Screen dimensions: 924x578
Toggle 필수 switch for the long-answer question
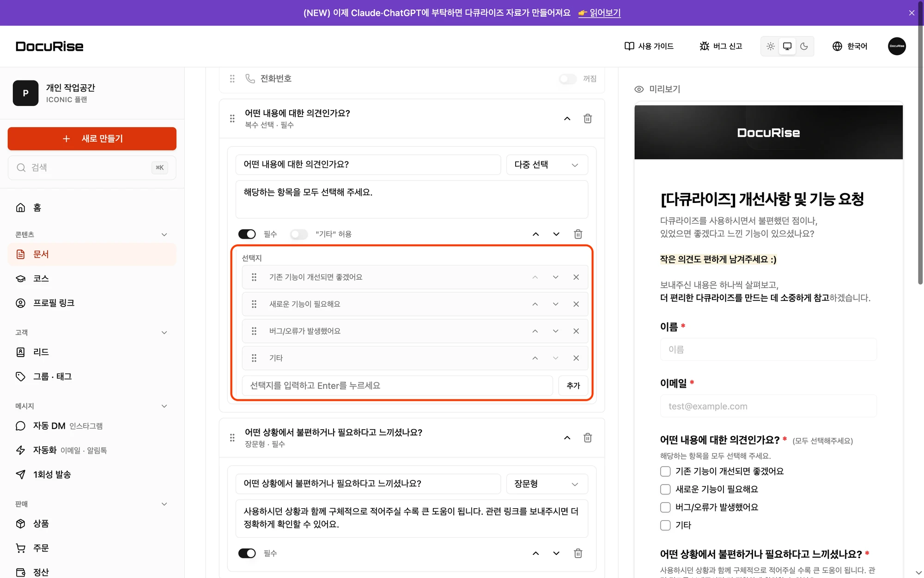pos(247,553)
